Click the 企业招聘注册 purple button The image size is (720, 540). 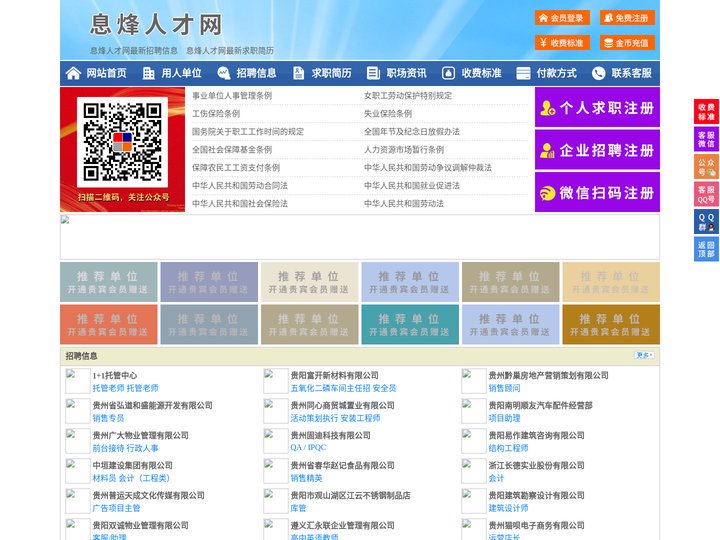(597, 150)
